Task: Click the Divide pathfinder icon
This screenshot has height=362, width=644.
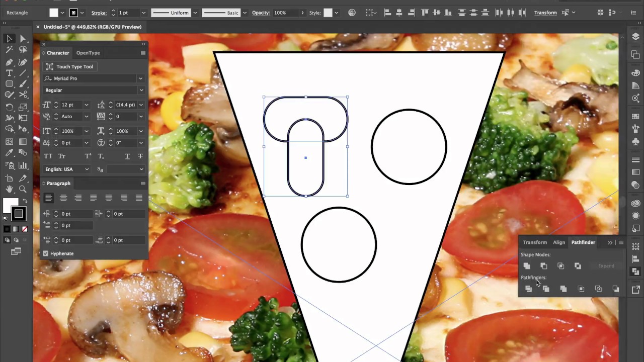Action: click(x=528, y=289)
